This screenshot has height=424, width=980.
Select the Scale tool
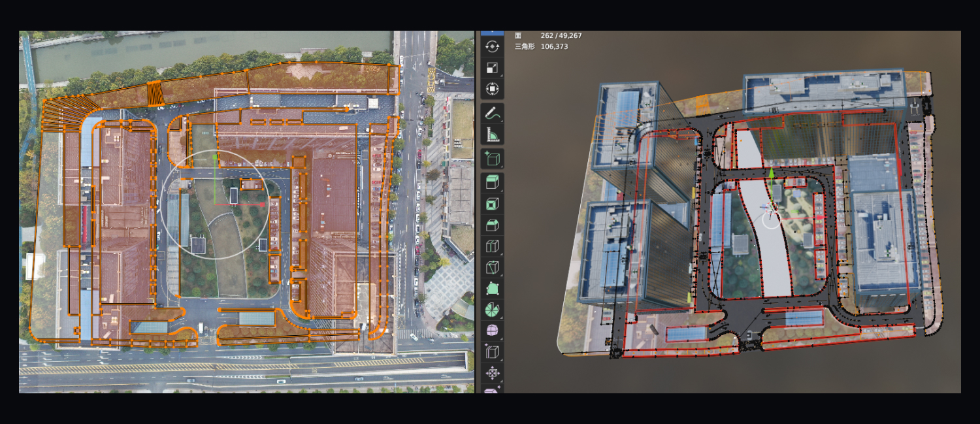pyautogui.click(x=492, y=68)
